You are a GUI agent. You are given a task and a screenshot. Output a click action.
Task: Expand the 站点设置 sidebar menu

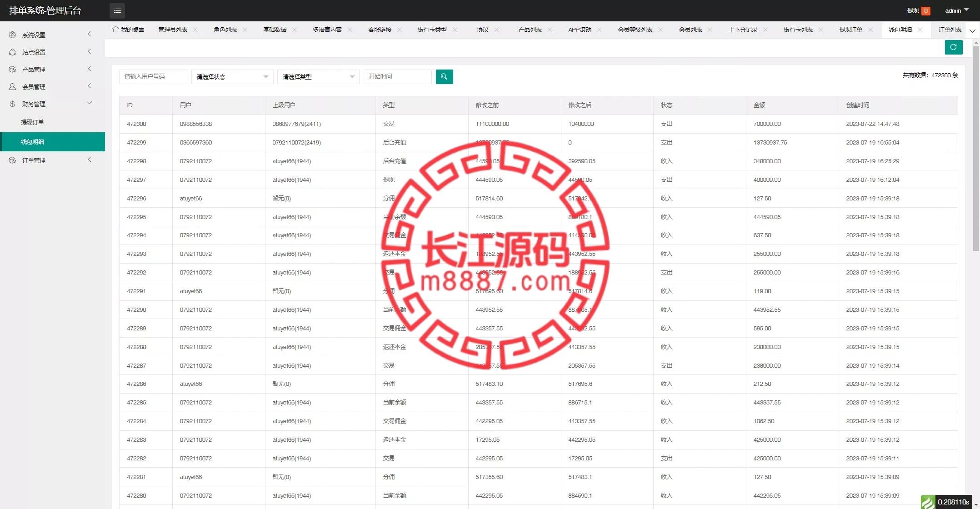coord(89,51)
